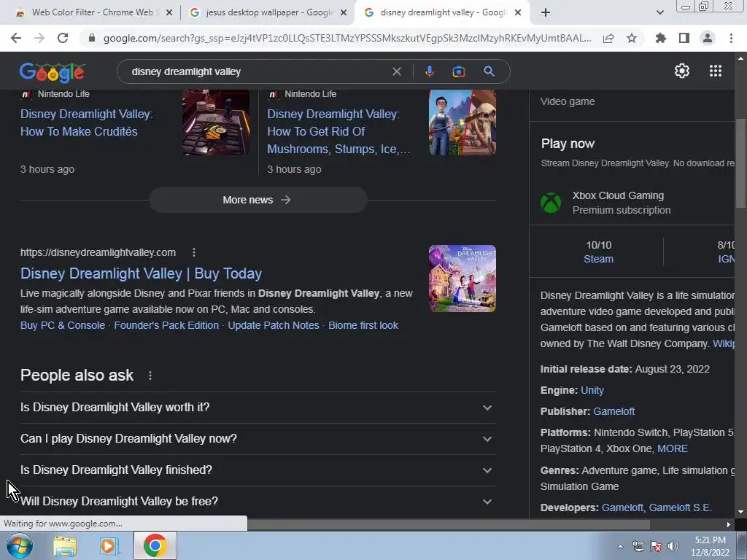Clear the search box with the X icon
The height and width of the screenshot is (560, 747).
pos(396,71)
